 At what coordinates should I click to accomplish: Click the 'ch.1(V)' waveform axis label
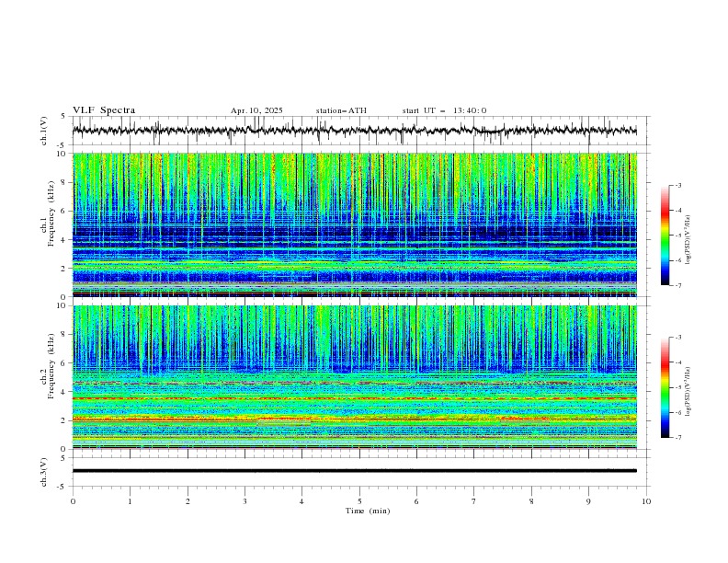[x=44, y=131]
